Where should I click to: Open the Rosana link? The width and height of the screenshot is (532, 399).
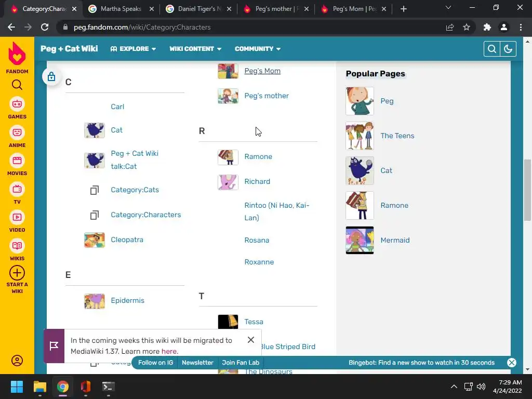257,240
